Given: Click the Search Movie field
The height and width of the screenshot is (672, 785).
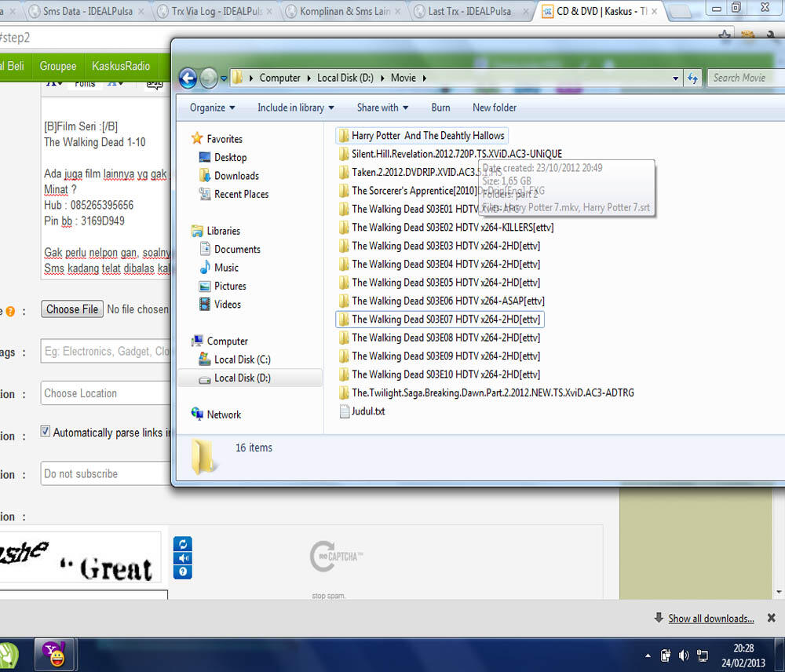Looking at the screenshot, I should (746, 78).
